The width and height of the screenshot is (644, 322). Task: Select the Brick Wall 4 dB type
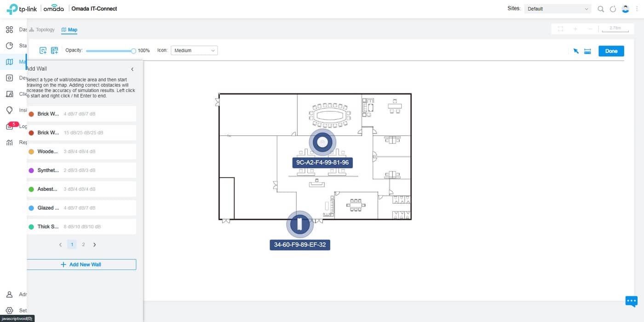point(81,114)
